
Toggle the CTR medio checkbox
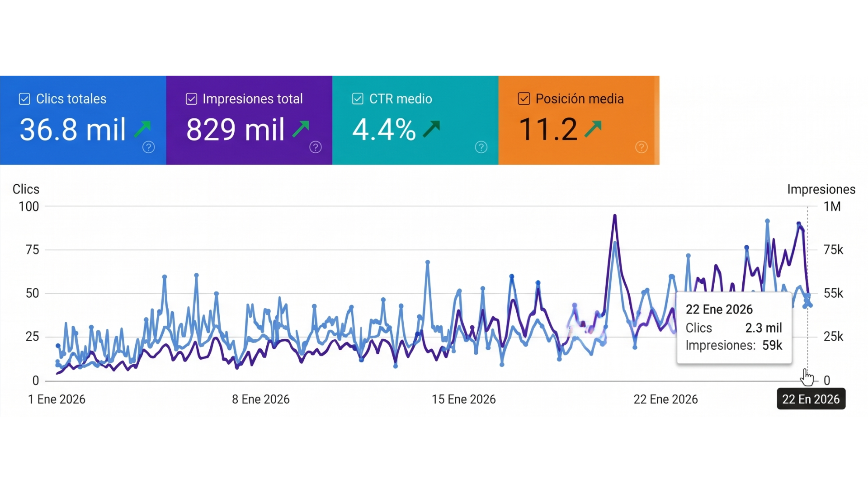(358, 99)
